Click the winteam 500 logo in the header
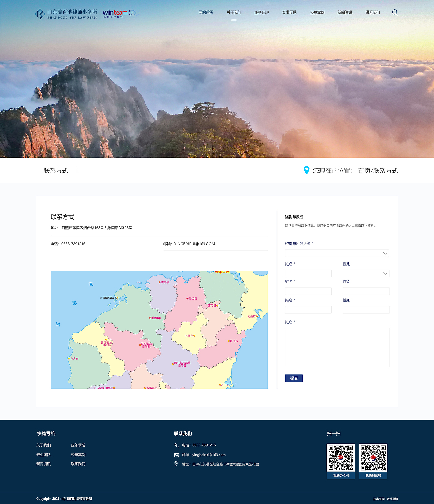This screenshot has height=504, width=434. pos(120,14)
